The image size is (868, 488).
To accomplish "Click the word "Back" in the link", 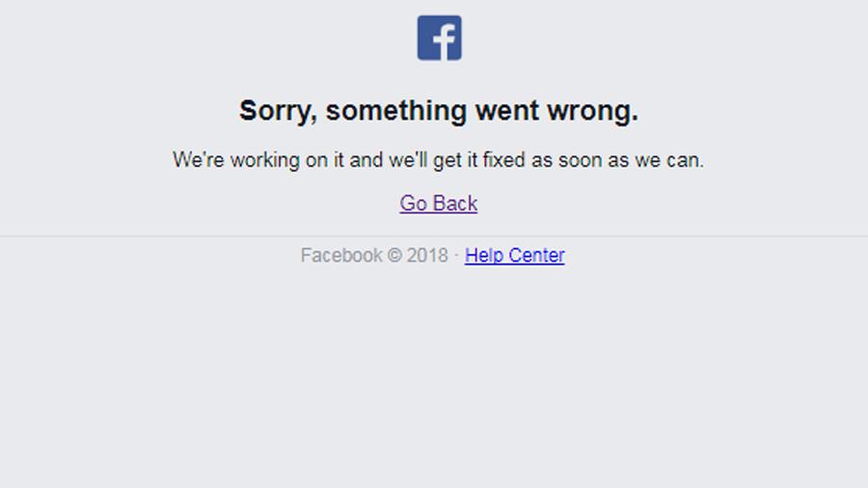I will point(455,203).
